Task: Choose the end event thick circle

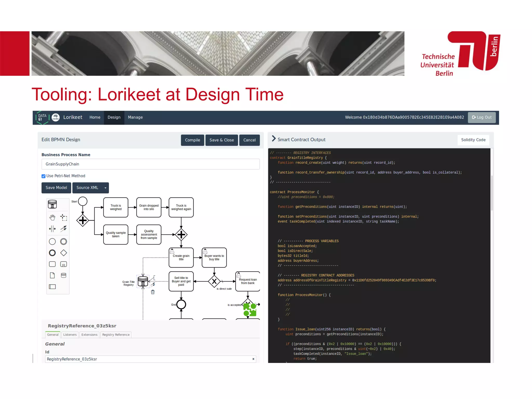Action: click(52, 253)
